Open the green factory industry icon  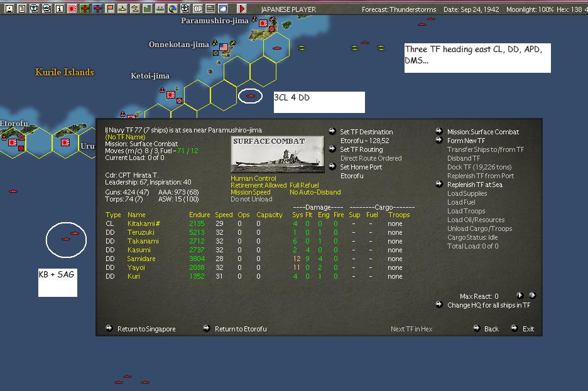(148, 8)
